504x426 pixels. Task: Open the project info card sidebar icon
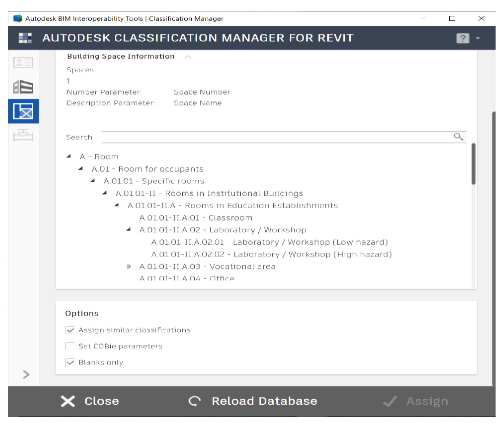[23, 63]
